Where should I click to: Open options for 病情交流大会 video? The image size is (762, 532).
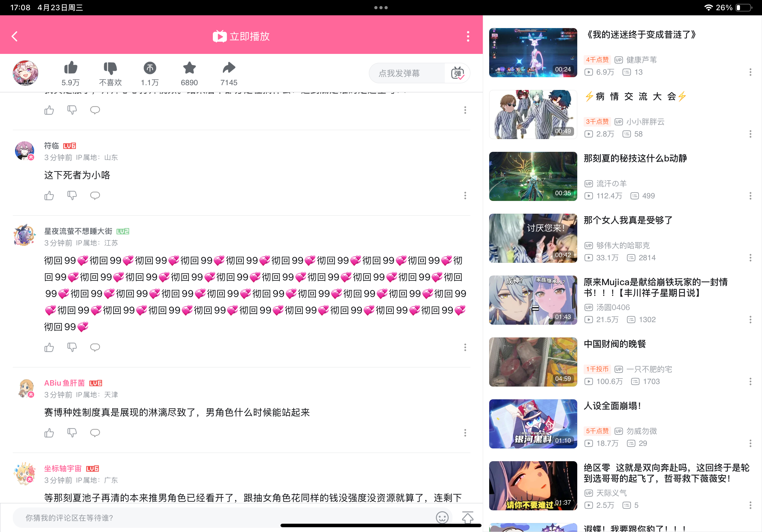750,134
